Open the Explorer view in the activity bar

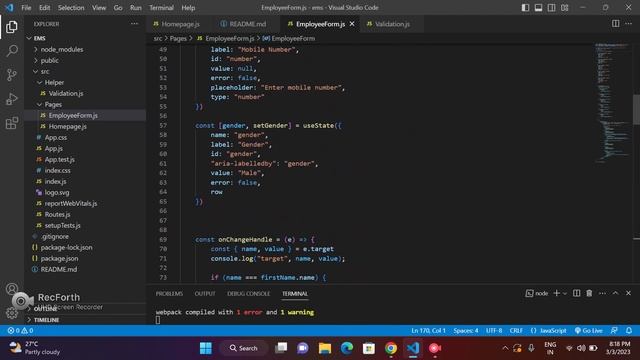[x=12, y=27]
